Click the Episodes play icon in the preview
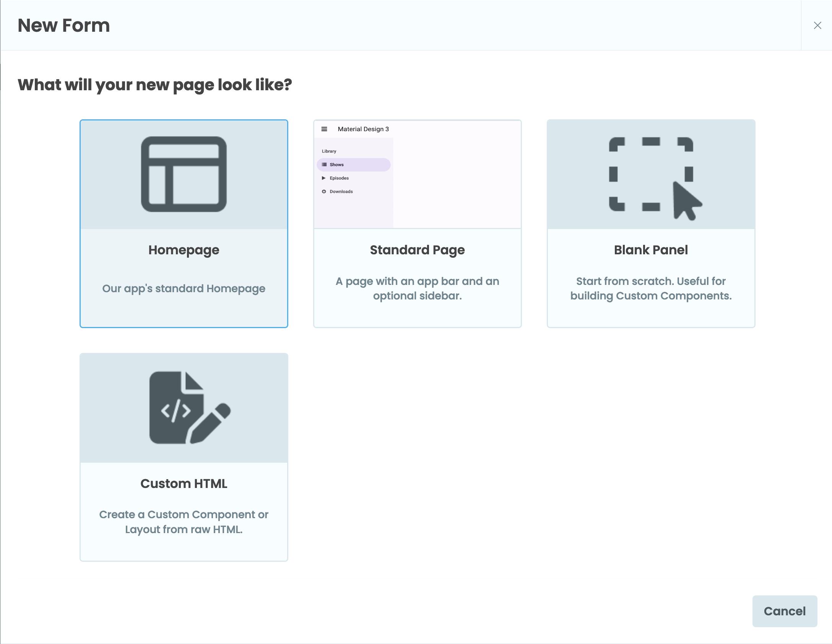 324,178
